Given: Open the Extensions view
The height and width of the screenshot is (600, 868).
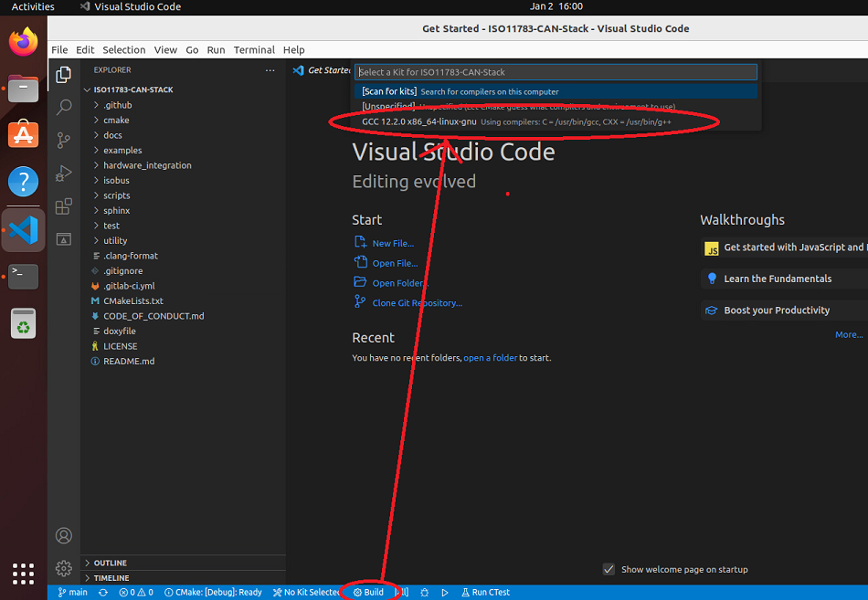Looking at the screenshot, I should pyautogui.click(x=64, y=206).
